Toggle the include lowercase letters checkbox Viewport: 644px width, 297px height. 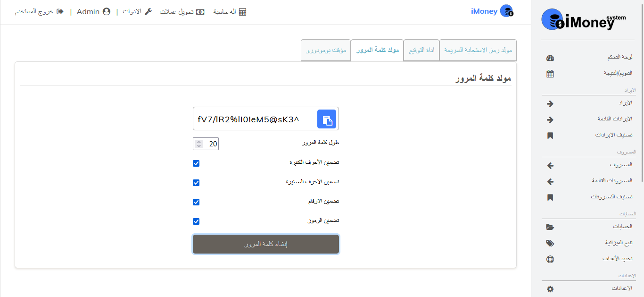[x=196, y=183]
